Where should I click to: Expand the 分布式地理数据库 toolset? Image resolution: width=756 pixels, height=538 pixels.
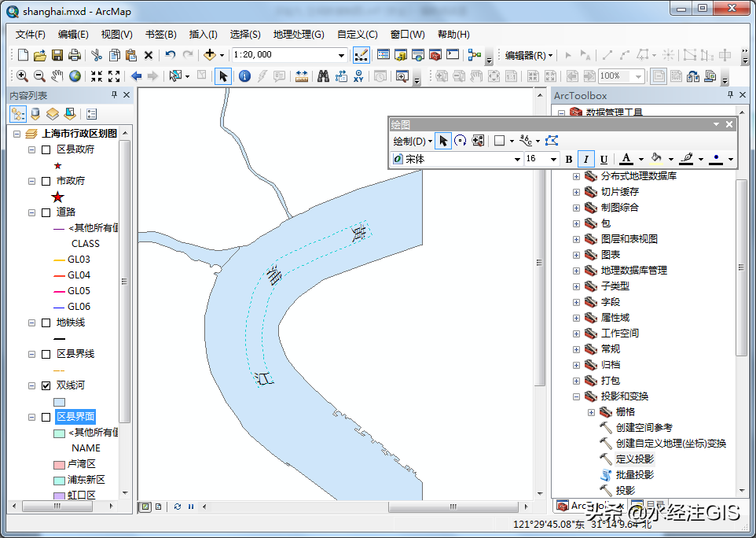[x=576, y=176]
